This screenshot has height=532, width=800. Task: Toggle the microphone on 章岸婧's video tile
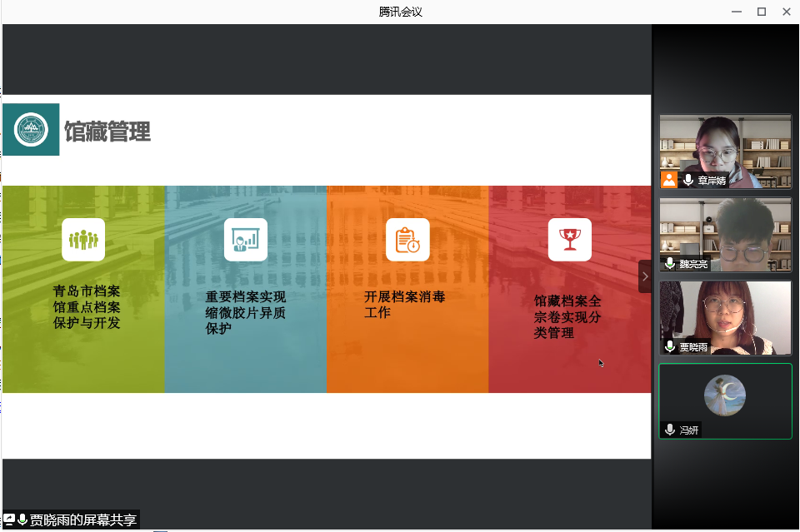pyautogui.click(x=688, y=180)
